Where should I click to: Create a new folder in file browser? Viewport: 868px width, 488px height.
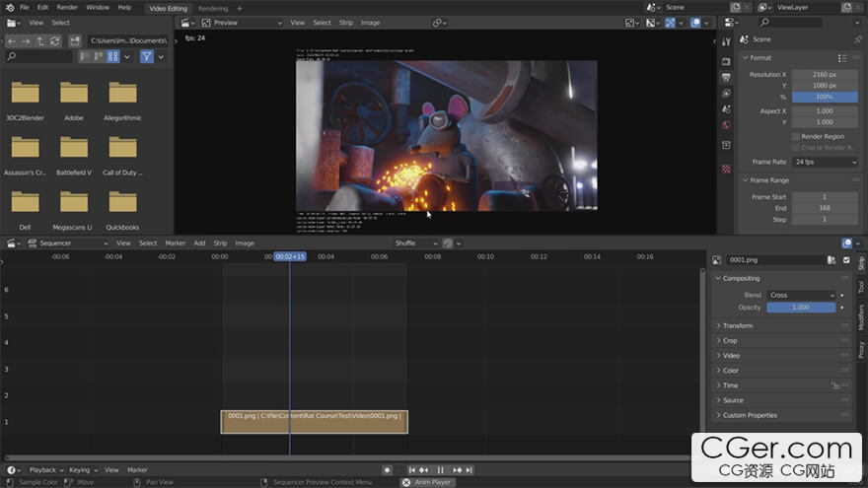coord(75,41)
